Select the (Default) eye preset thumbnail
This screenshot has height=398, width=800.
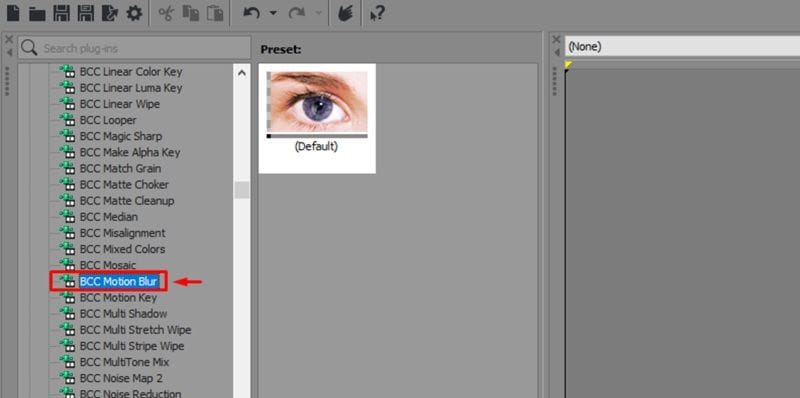(317, 118)
